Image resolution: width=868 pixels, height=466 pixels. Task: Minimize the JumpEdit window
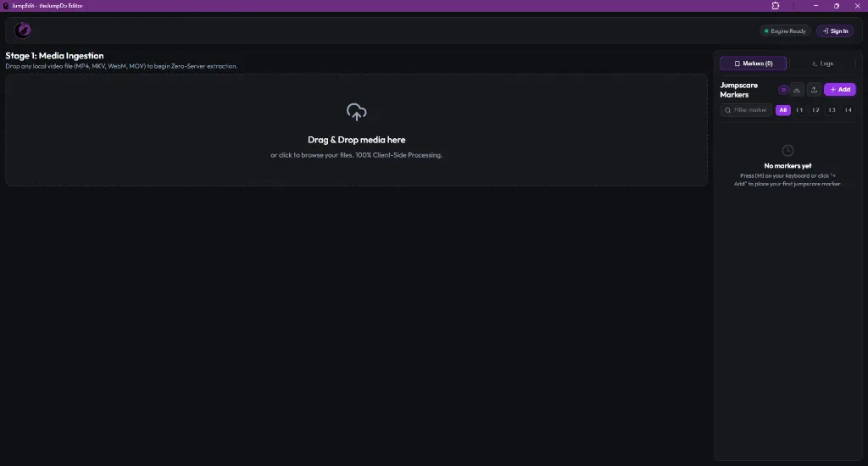(x=815, y=6)
